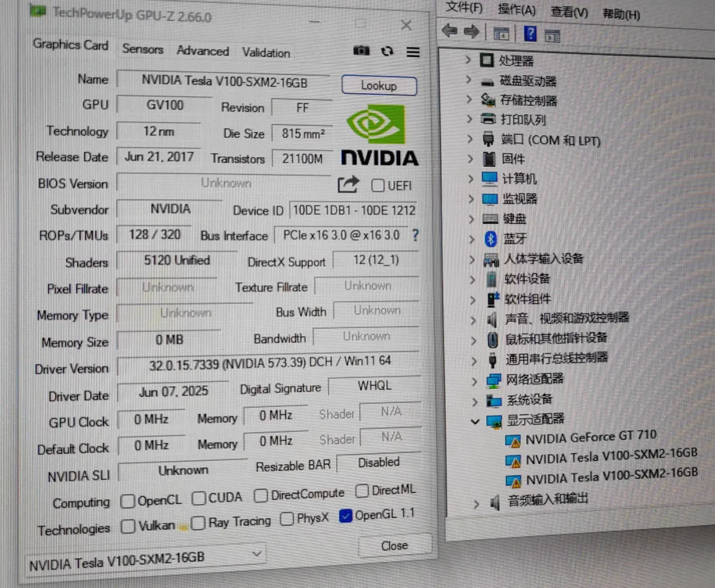Toggle the PhysX checkbox

[287, 519]
